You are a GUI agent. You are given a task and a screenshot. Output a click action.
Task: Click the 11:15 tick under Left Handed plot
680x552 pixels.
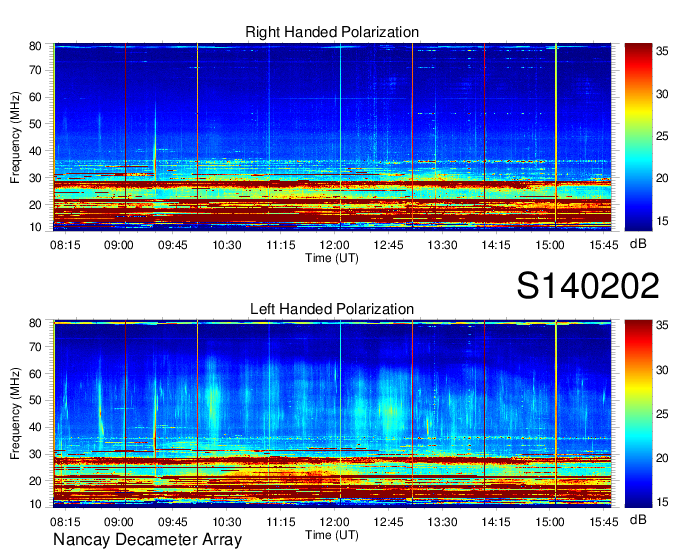click(x=281, y=522)
